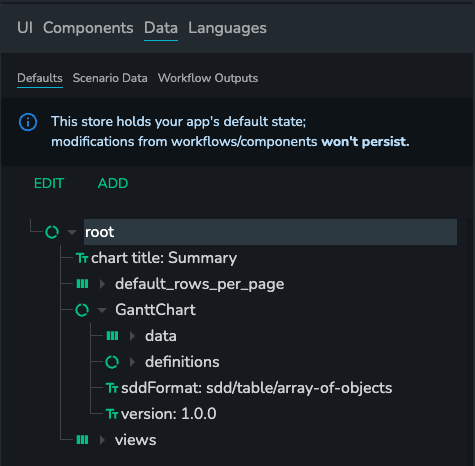This screenshot has width=475, height=466.
Task: Expand the definitions node arrow
Action: [132, 362]
